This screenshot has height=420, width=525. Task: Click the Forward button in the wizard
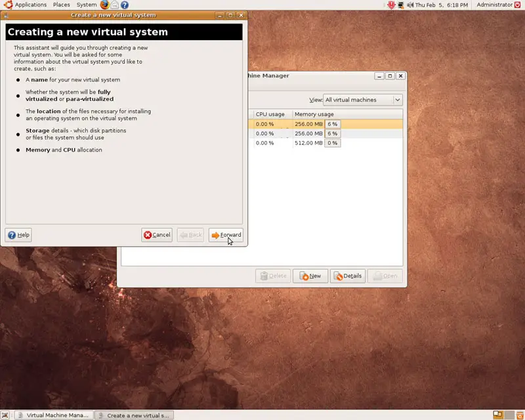[226, 235]
